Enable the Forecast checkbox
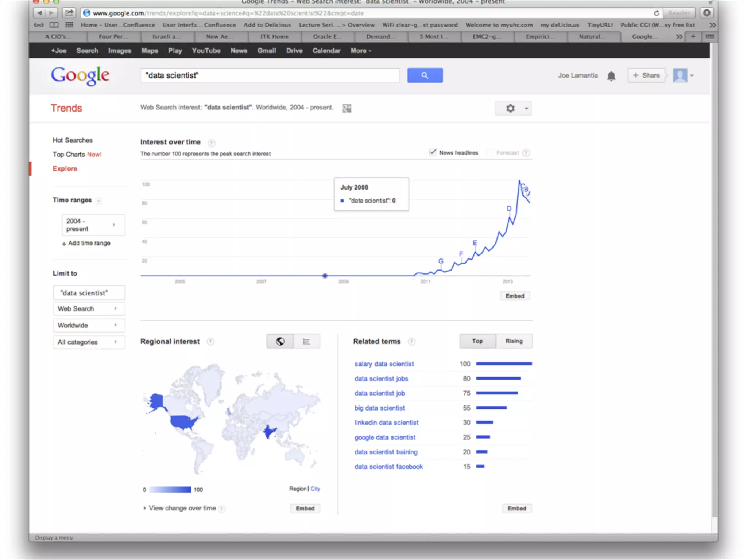The height and width of the screenshot is (560, 747). click(490, 152)
